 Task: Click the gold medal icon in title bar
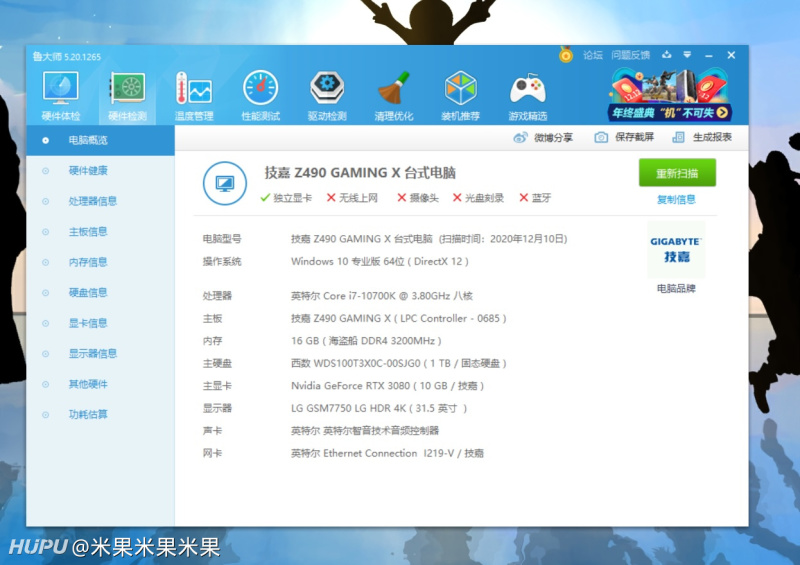(x=566, y=54)
